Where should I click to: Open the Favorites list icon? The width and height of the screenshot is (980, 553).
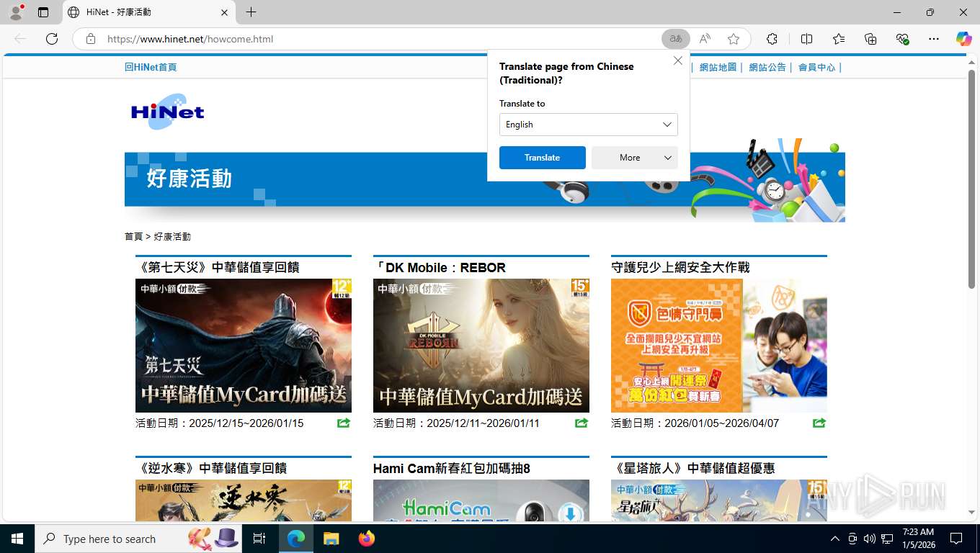click(x=839, y=39)
